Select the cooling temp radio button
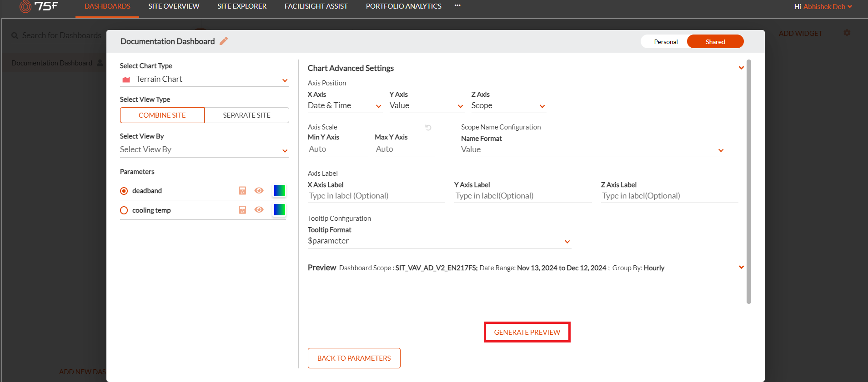Viewport: 868px width, 382px height. click(124, 210)
